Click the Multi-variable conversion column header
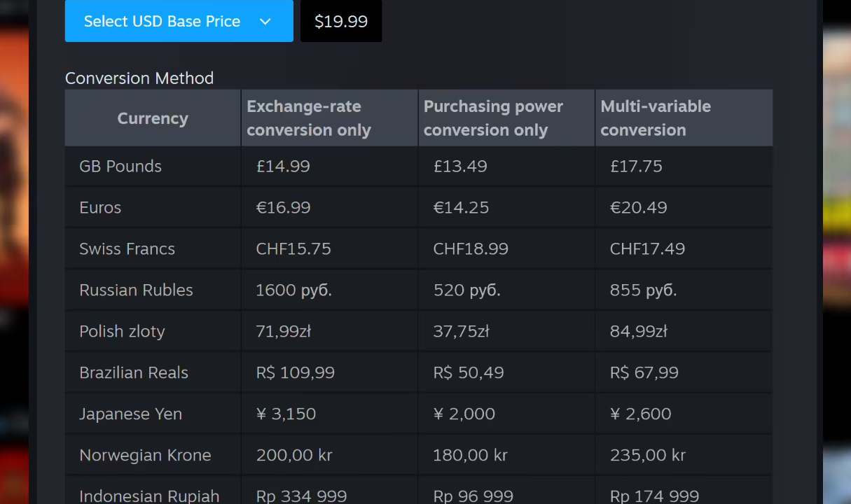The width and height of the screenshot is (851, 504). point(656,118)
